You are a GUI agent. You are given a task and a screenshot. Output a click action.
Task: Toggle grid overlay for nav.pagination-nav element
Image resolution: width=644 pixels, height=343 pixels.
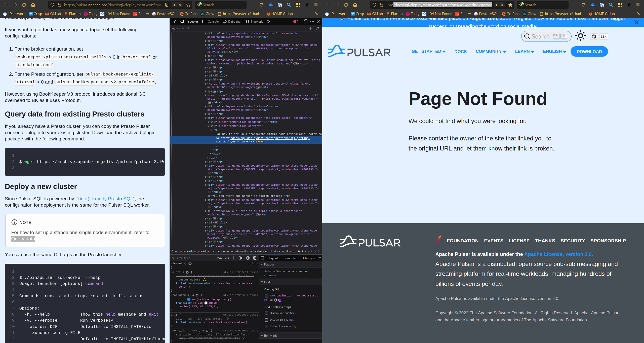[267, 296]
